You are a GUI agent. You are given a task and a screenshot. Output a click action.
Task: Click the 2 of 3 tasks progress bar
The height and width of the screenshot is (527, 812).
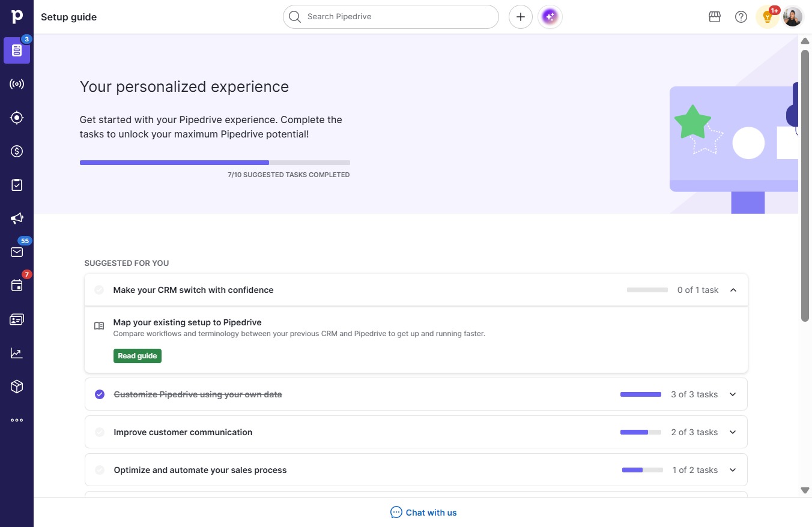pyautogui.click(x=641, y=432)
